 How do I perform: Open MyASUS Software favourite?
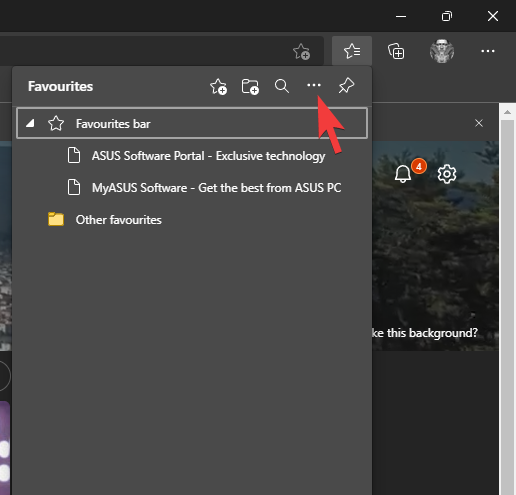pyautogui.click(x=192, y=188)
